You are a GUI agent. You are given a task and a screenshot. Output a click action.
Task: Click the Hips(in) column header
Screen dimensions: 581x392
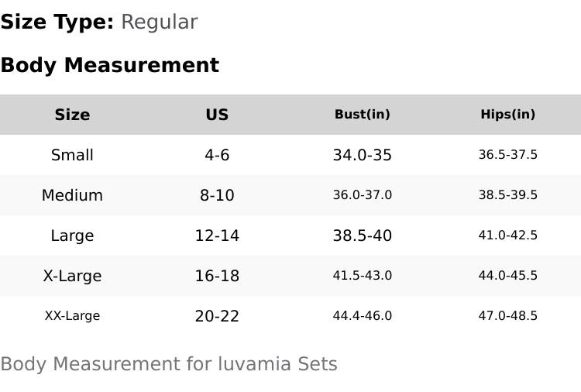point(507,115)
